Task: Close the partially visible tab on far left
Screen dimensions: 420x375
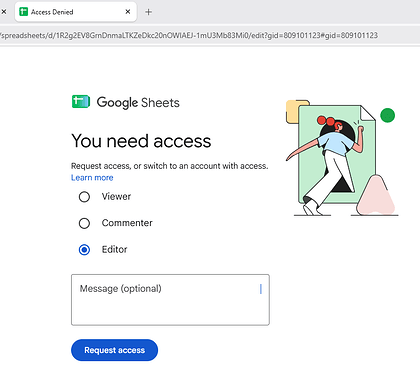Action: coord(4,12)
